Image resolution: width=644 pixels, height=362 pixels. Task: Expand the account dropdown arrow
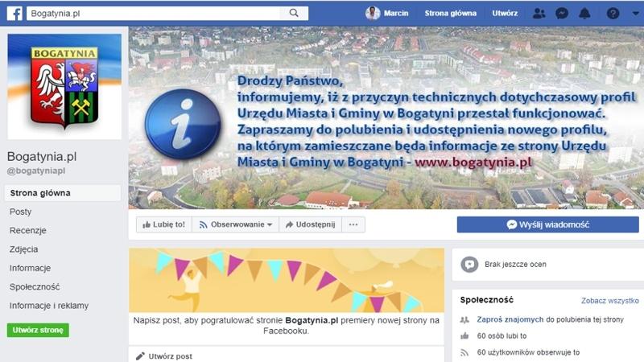tap(636, 14)
